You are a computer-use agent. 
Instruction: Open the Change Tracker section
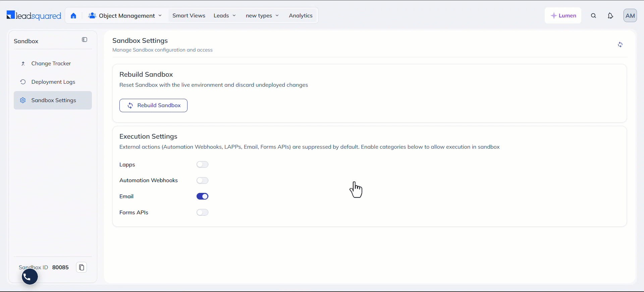[x=53, y=64]
